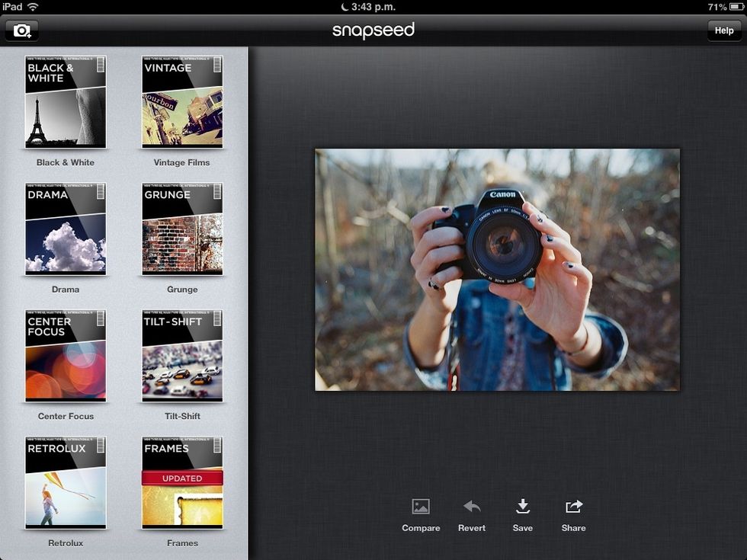Viewport: 747px width, 560px height.
Task: Click the "Tilt-Shift" caption text
Action: pos(182,416)
